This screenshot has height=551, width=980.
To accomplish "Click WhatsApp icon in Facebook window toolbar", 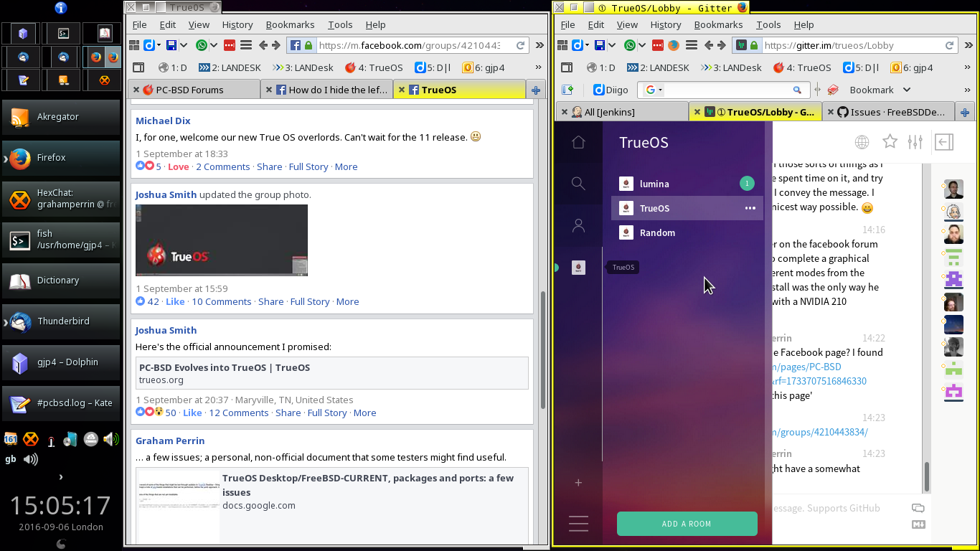I will 202,45.
